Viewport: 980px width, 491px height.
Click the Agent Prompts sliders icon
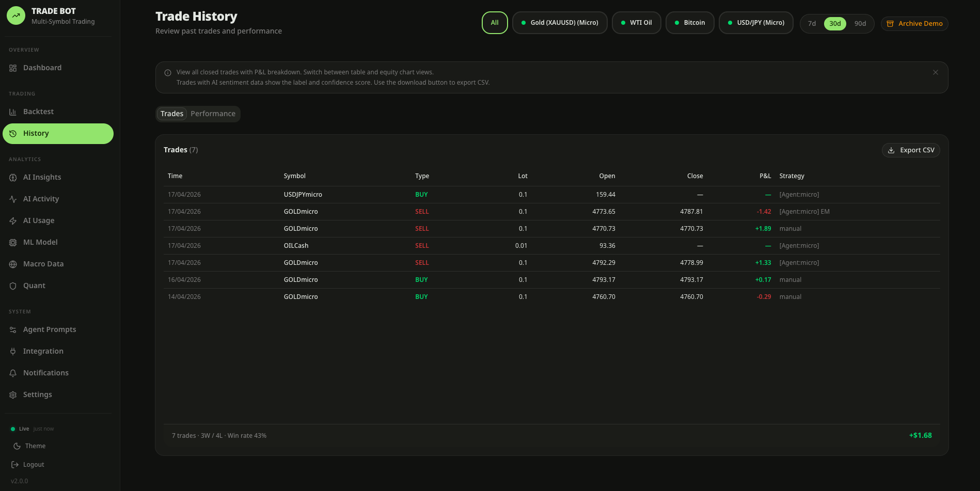click(13, 330)
